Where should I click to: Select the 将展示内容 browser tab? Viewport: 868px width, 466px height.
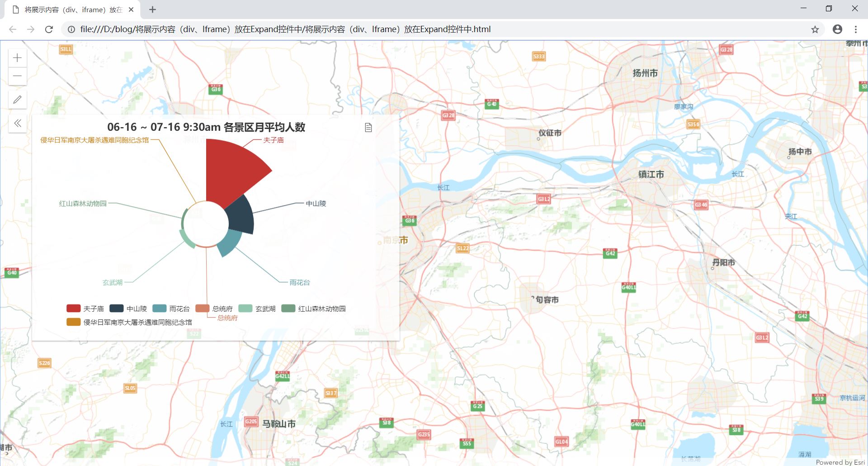pyautogui.click(x=72, y=10)
